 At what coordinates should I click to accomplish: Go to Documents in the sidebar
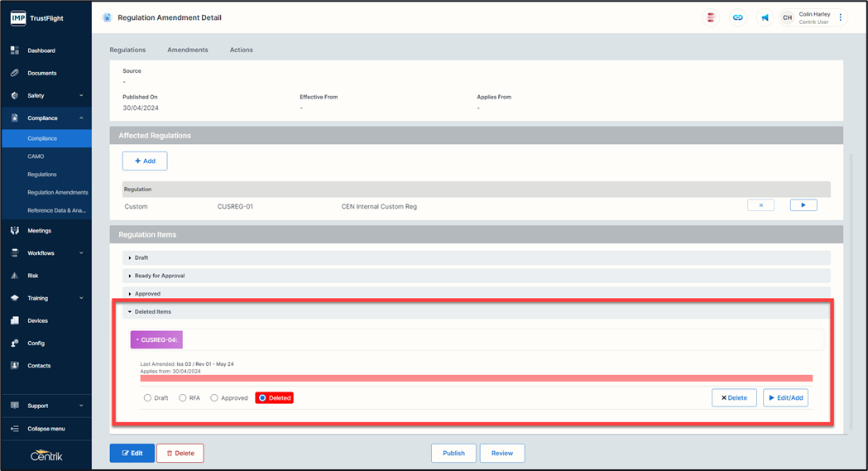click(x=41, y=73)
